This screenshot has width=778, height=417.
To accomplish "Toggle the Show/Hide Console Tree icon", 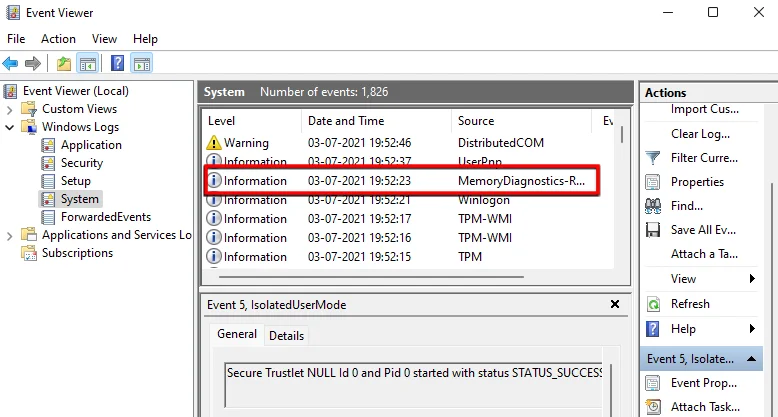I will pos(88,64).
